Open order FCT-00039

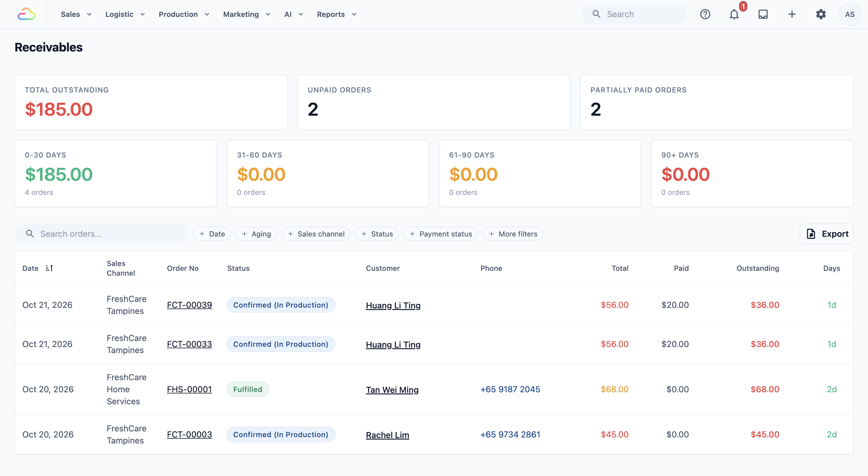pos(189,305)
